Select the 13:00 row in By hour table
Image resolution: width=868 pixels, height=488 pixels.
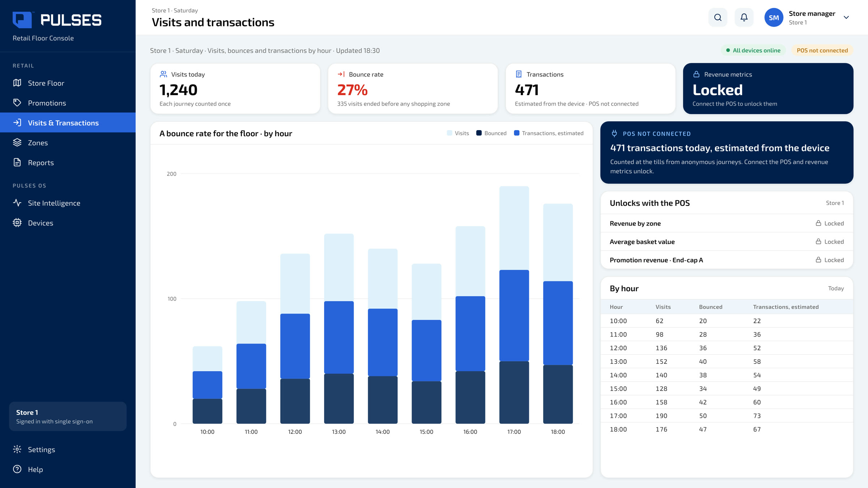[727, 361]
